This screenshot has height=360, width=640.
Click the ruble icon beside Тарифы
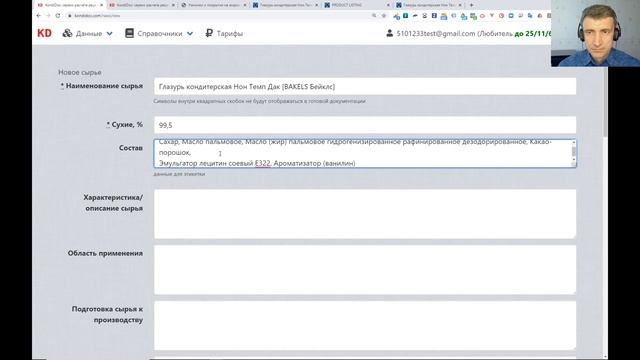[x=209, y=33]
